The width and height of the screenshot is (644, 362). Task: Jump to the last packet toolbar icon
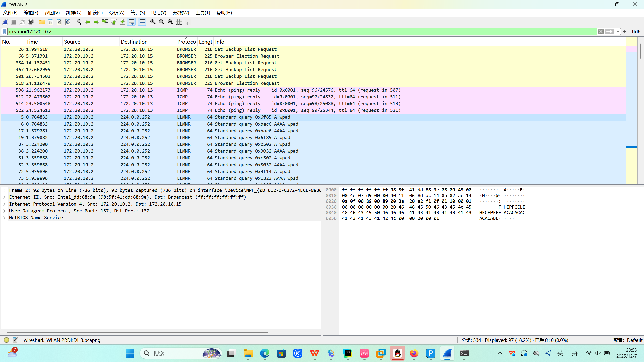pyautogui.click(x=122, y=22)
